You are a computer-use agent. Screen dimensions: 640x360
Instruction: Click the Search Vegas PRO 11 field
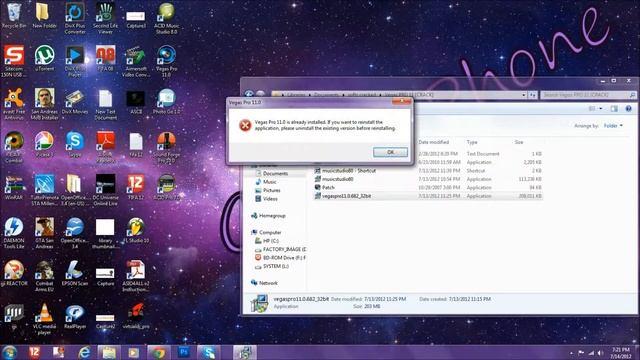coord(589,95)
